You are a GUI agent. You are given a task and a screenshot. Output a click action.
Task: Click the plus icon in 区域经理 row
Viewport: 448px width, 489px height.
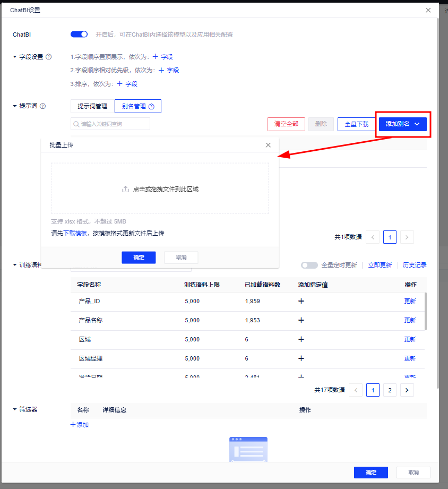click(301, 358)
